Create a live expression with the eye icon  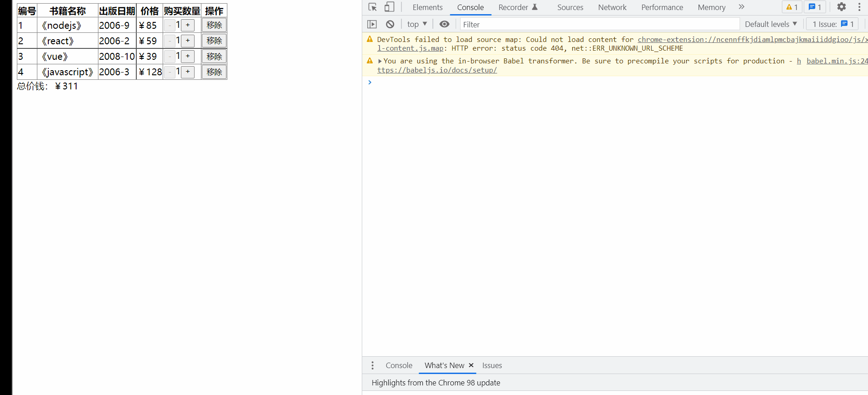pos(444,24)
